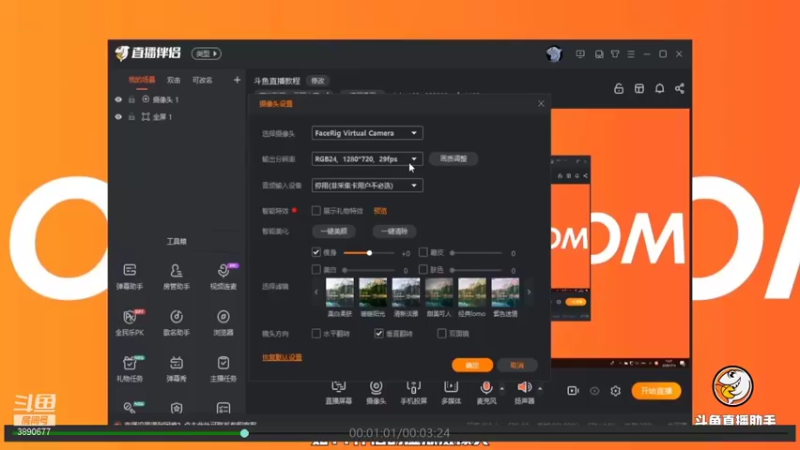800x450 pixels.
Task: Click the 磨皮 slider track
Action: pos(477,253)
